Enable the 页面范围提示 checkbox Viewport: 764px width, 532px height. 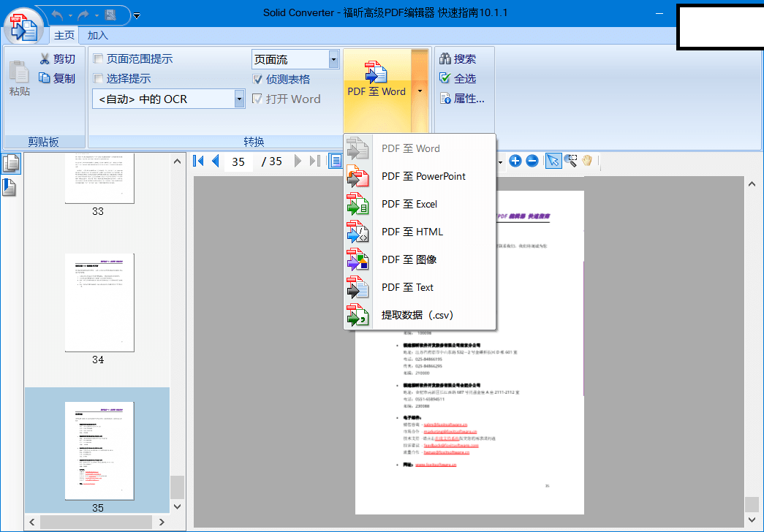pyautogui.click(x=99, y=59)
